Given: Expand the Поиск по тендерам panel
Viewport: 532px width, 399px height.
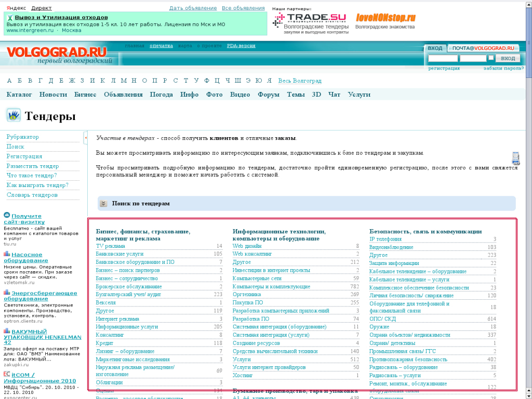Looking at the screenshot, I should click(x=103, y=204).
